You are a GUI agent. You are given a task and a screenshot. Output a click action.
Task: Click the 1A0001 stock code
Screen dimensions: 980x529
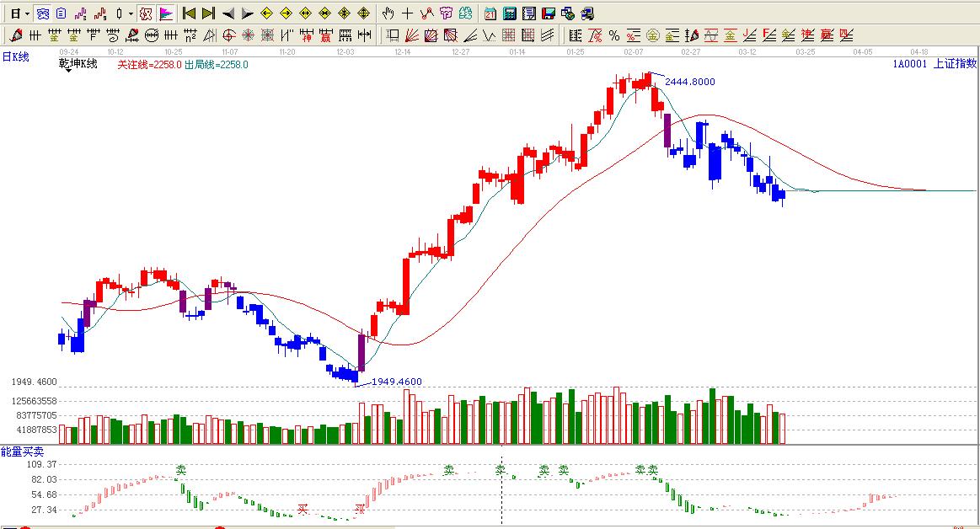click(910, 64)
